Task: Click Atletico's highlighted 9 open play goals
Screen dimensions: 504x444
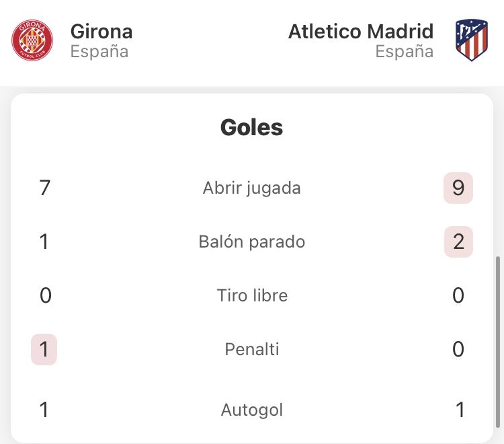Action: 458,188
